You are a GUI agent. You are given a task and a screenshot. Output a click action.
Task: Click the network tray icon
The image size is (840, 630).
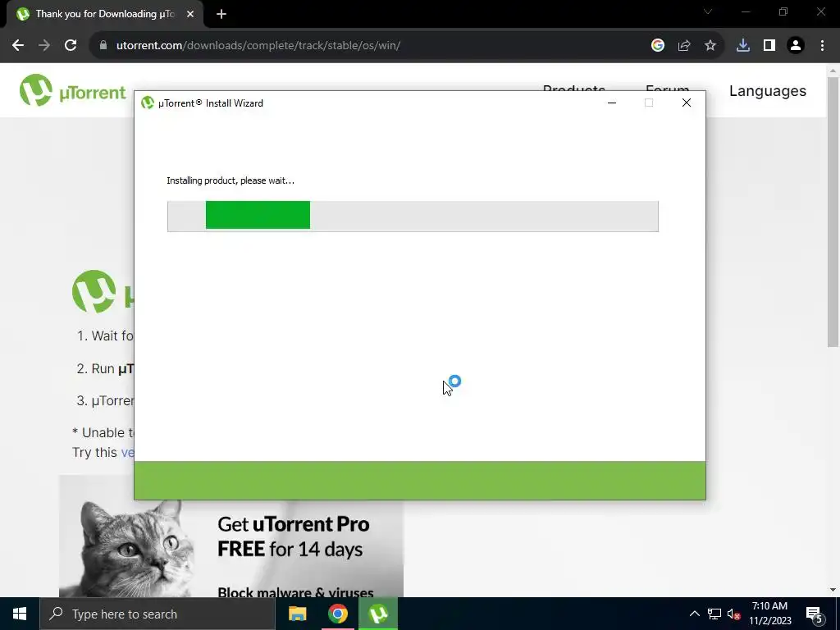click(x=714, y=614)
